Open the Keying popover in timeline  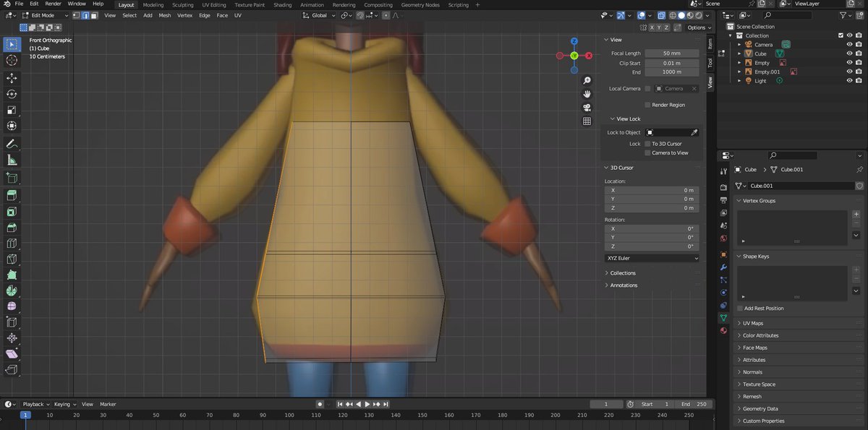64,404
